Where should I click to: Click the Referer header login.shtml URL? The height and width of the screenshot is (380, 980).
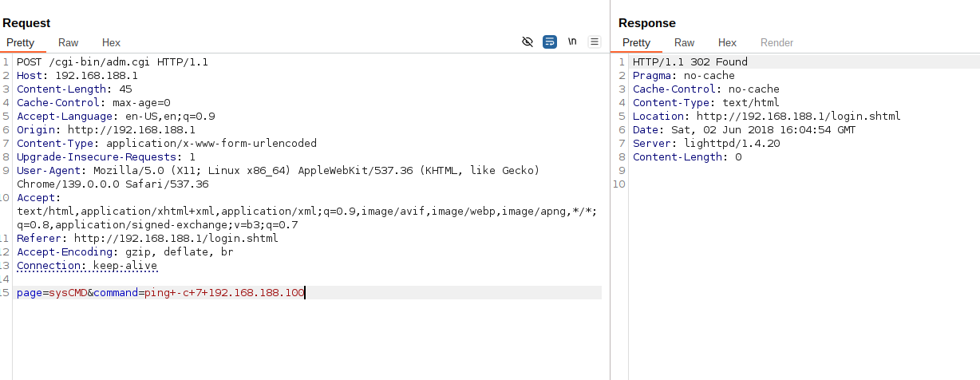176,238
